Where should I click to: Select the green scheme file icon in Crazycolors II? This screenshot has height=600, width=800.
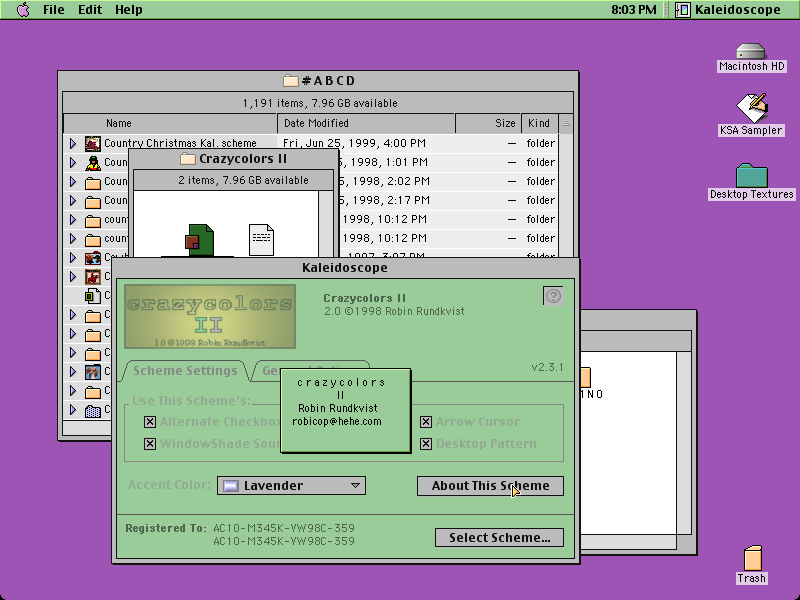199,240
